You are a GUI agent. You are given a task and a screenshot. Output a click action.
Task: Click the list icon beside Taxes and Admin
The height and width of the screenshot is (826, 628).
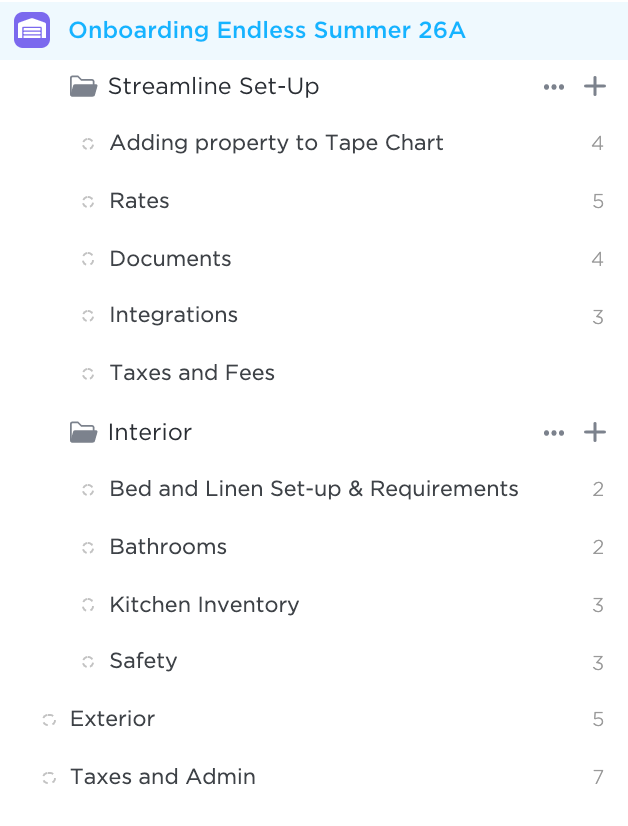pyautogui.click(x=49, y=778)
